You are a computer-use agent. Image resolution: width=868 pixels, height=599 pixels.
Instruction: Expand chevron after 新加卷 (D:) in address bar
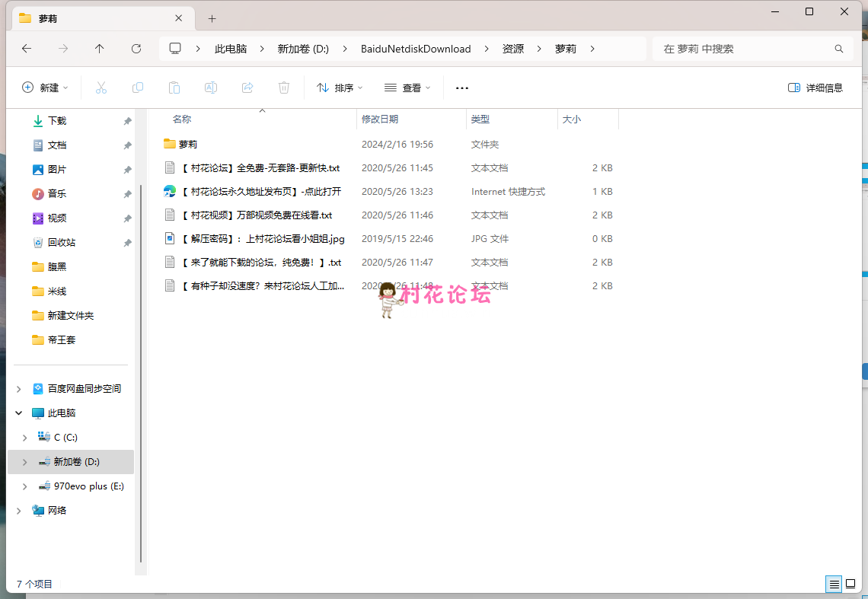coord(345,49)
